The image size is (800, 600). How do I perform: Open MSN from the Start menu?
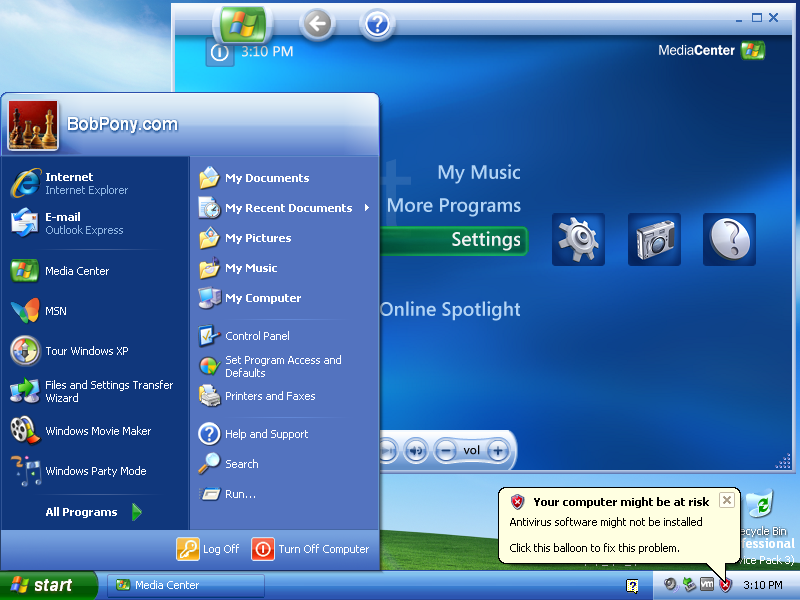pyautogui.click(x=95, y=311)
